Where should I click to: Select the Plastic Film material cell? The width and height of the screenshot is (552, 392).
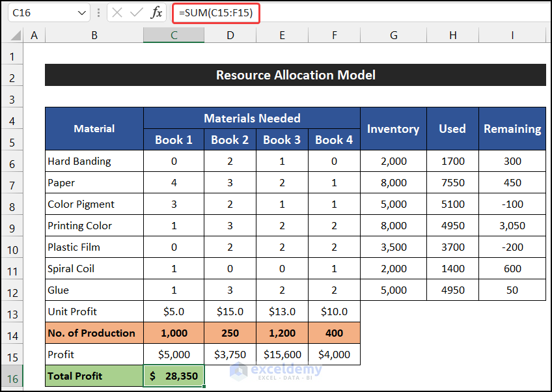(x=94, y=247)
